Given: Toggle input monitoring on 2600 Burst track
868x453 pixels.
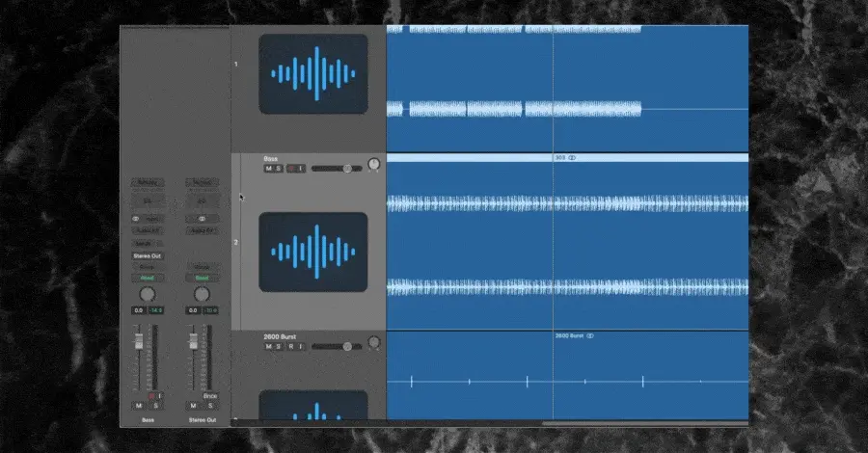Looking at the screenshot, I should [301, 346].
